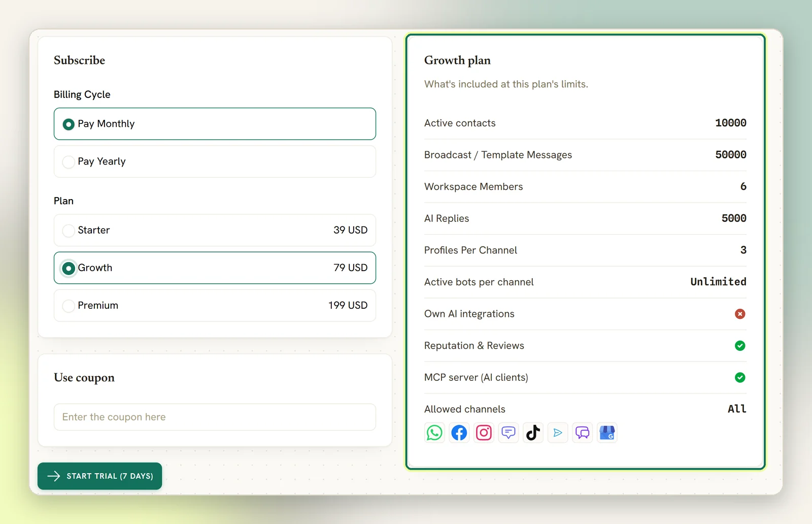
Task: Click the single speech bubble message icon
Action: (509, 433)
